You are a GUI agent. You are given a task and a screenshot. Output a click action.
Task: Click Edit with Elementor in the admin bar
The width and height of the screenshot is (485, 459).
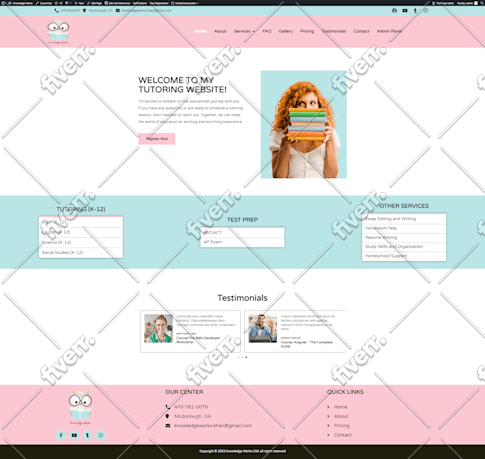[x=117, y=3]
